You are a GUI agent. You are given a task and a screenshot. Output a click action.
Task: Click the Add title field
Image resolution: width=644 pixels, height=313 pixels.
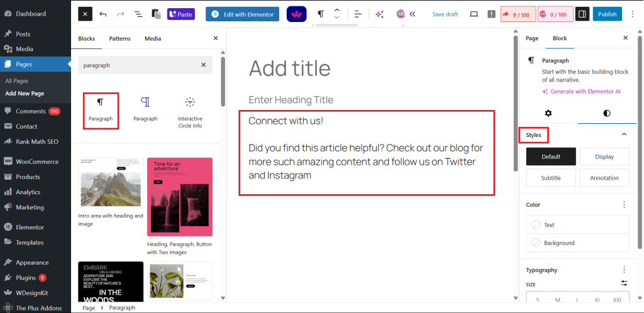(x=289, y=68)
